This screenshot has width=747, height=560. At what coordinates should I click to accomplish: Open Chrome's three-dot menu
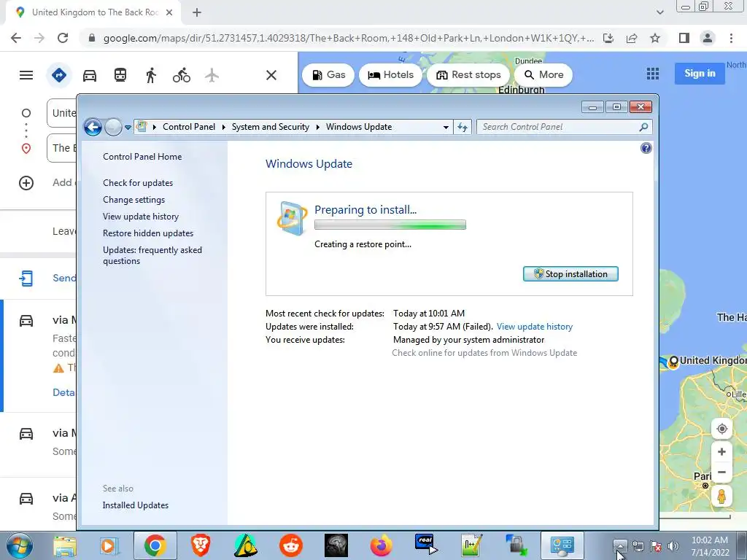731,38
